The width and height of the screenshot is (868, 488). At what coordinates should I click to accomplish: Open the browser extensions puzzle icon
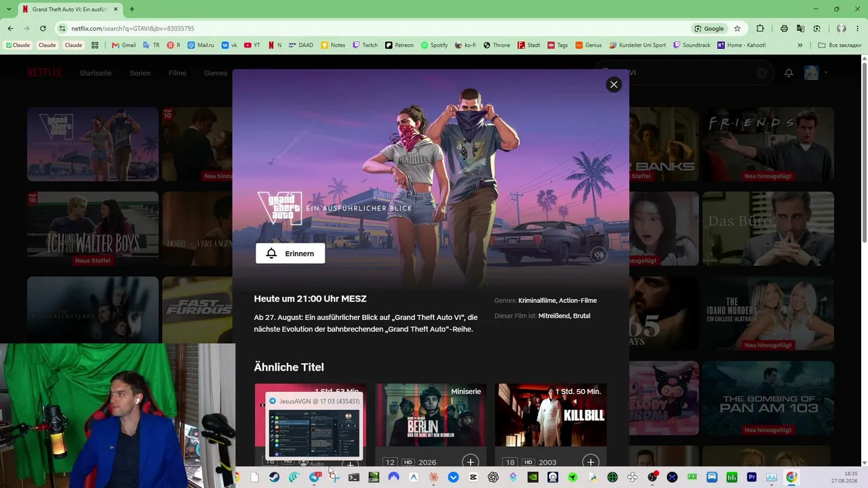pos(760,28)
